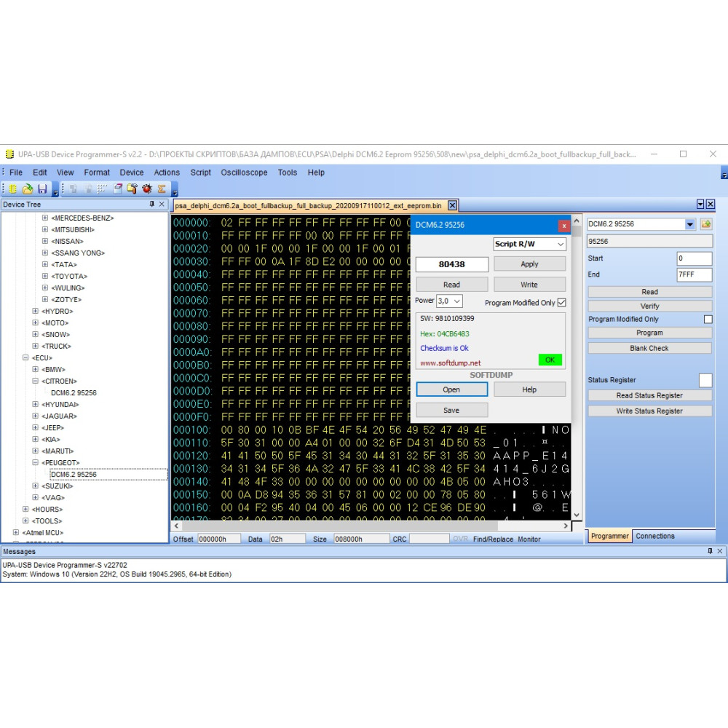Click the dotted-grid selection toolbar icon
Viewport: 728px width, 728px height.
pyautogui.click(x=102, y=189)
